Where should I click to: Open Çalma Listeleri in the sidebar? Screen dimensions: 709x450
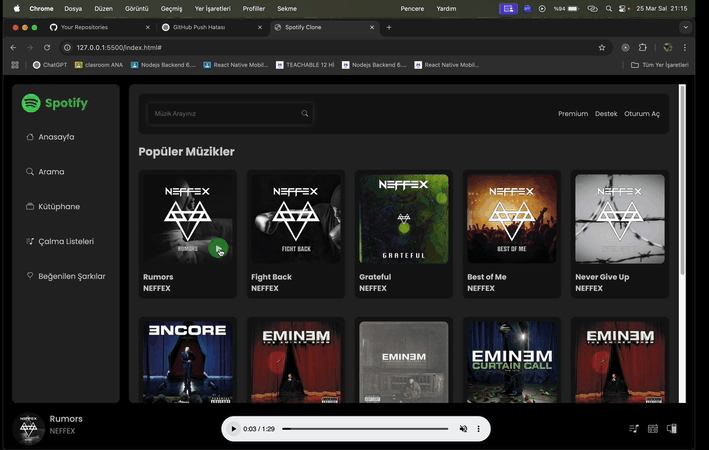60,242
